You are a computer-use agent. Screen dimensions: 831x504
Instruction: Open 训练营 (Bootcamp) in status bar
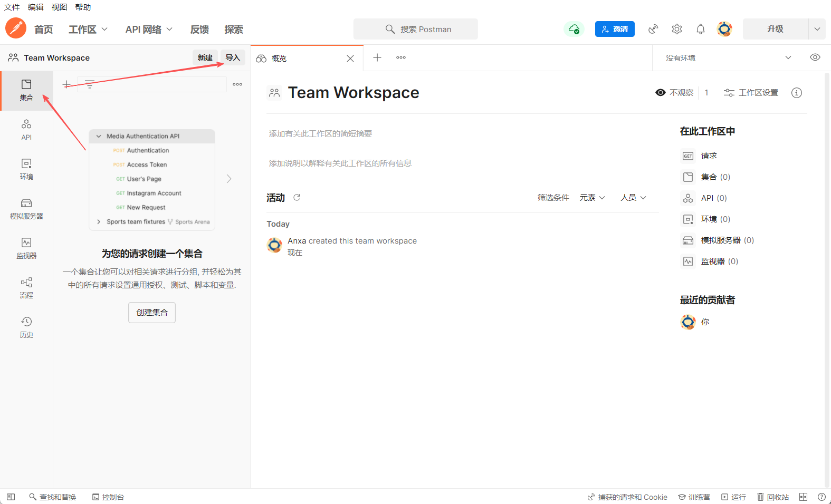694,497
